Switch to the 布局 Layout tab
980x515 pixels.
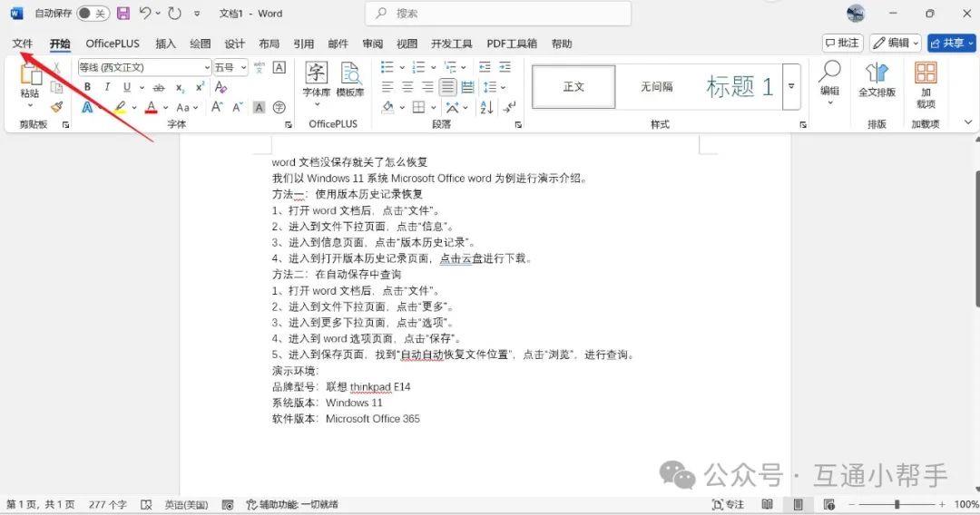coord(269,44)
